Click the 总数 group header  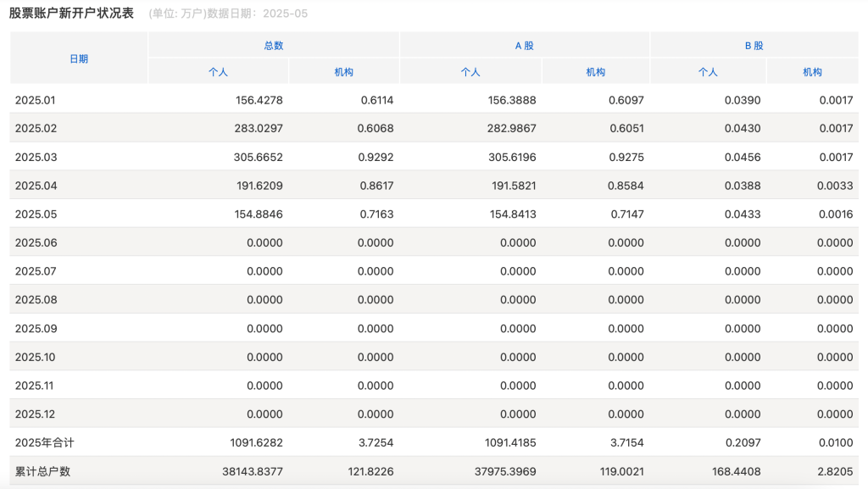point(273,46)
